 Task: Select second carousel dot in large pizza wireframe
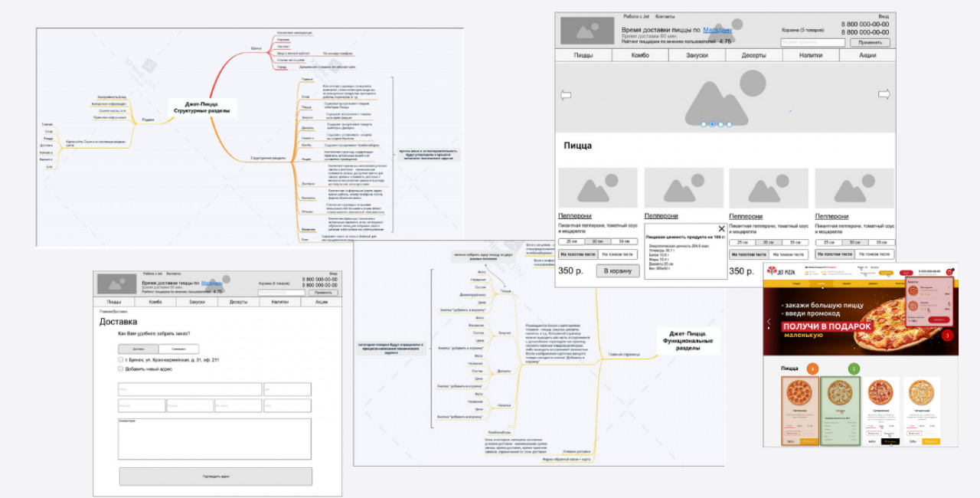click(x=712, y=123)
